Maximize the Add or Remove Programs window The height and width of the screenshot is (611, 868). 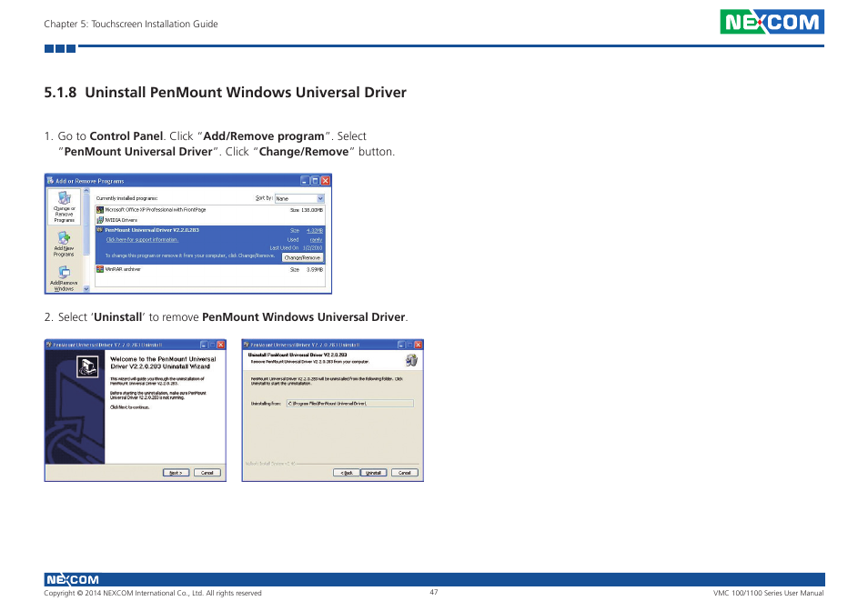tap(315, 181)
